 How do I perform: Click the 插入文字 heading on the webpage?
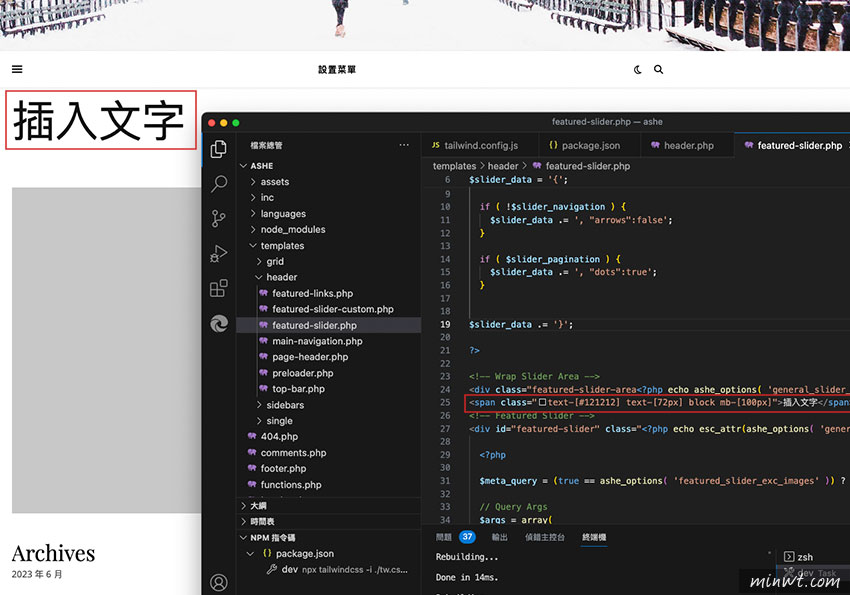[100, 120]
